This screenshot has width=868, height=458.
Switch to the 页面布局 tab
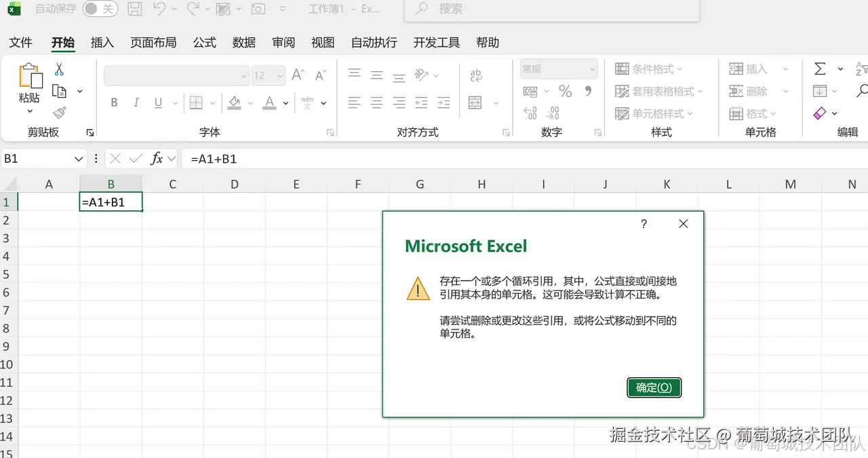(153, 43)
